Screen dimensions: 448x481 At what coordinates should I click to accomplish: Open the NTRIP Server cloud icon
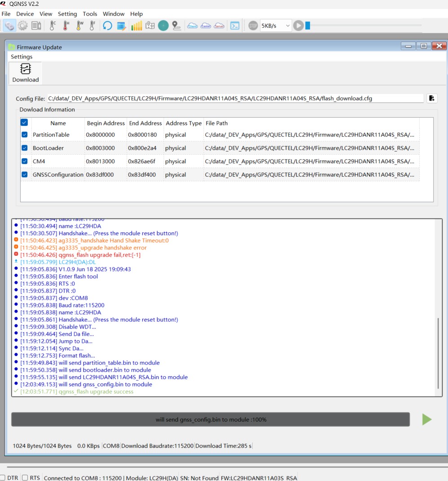[x=219, y=26]
